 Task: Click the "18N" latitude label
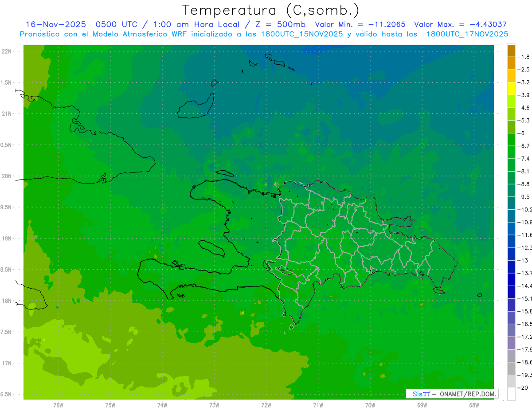point(7,301)
